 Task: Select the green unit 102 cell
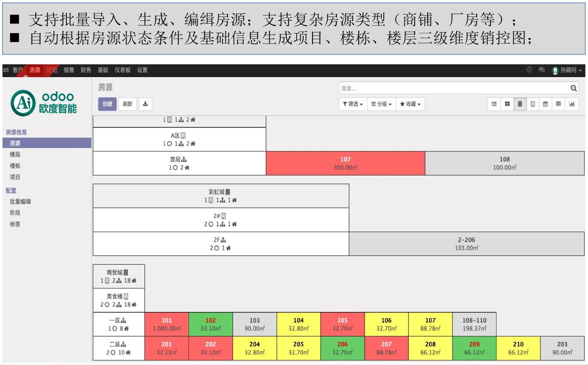(x=210, y=324)
